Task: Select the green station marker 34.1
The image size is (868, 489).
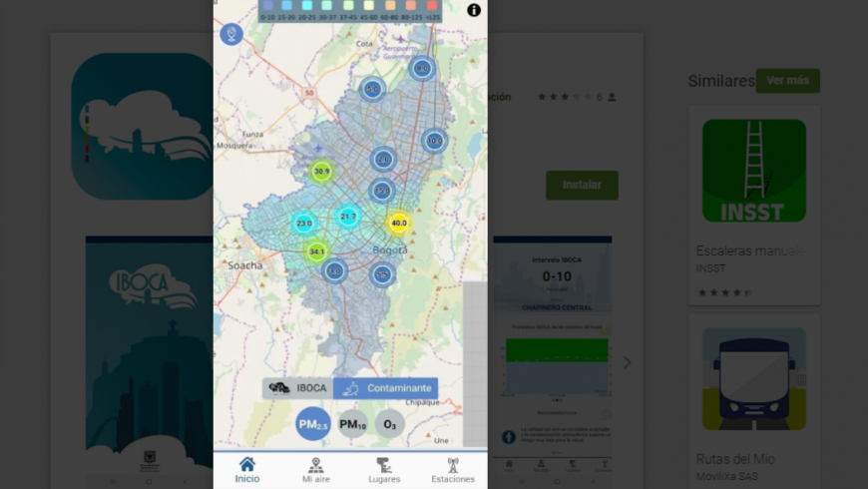Action: (x=316, y=251)
